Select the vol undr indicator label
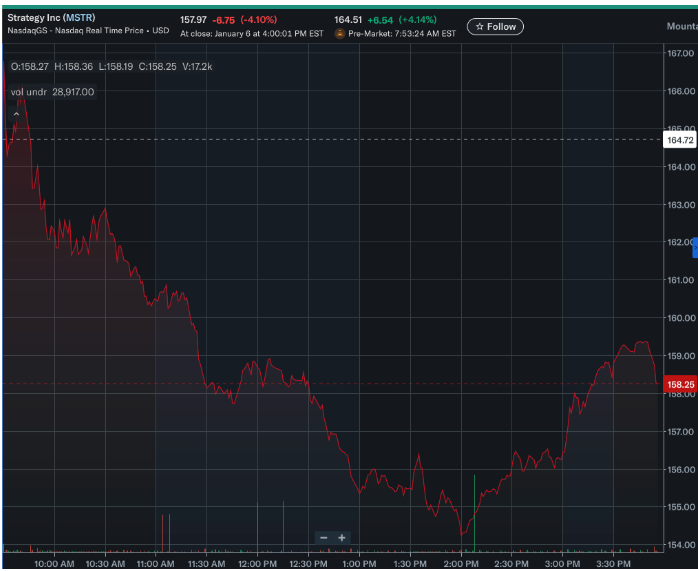The width and height of the screenshot is (698, 571). [52, 92]
